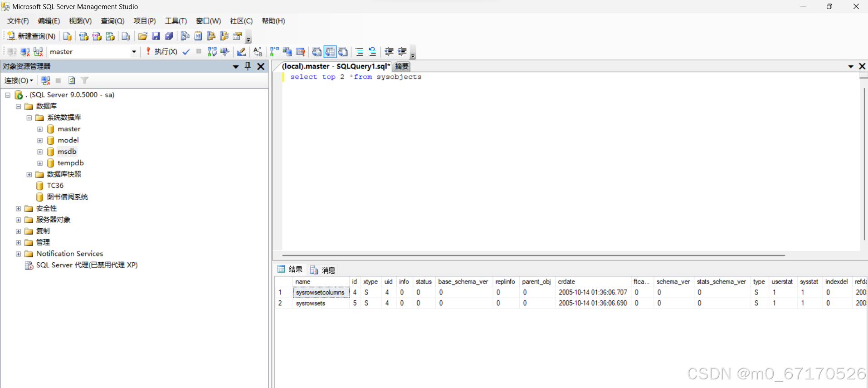
Task: Comment out the selected lines
Action: coord(359,52)
